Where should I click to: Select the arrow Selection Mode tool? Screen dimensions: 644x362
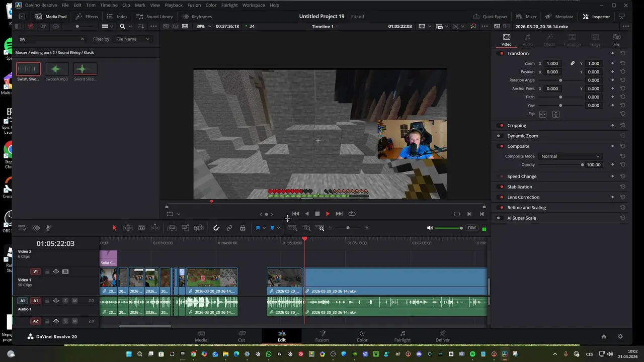[x=114, y=228]
